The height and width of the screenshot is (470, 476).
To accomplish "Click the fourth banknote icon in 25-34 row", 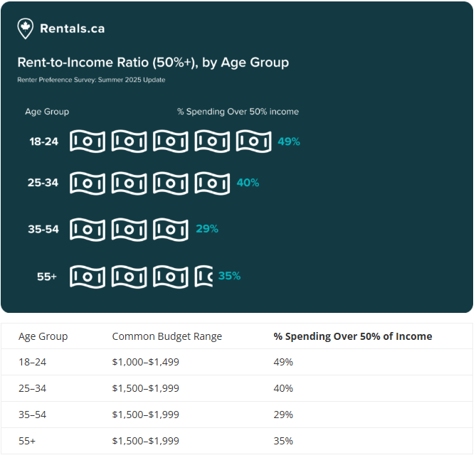I will 212,183.
